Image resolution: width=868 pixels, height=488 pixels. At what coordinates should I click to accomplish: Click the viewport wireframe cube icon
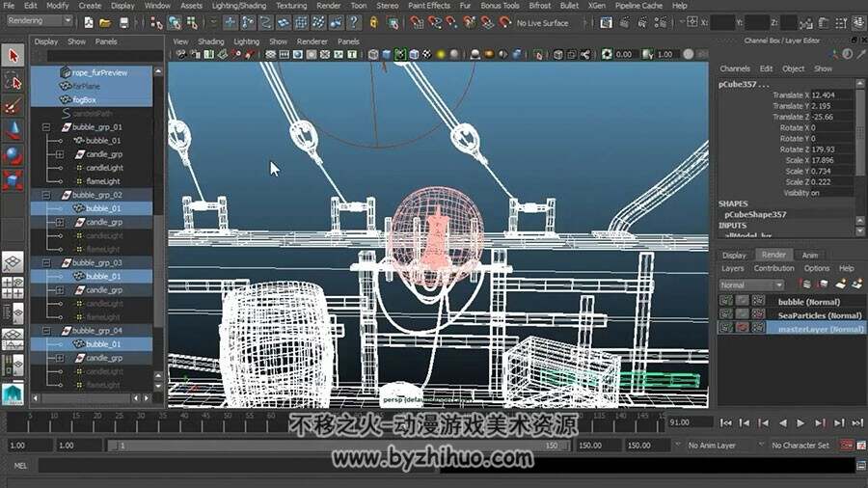373,54
